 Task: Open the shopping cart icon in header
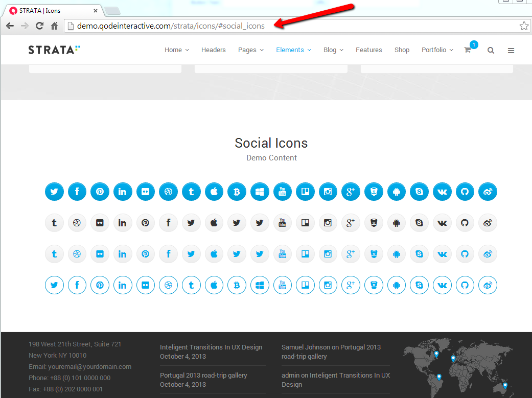tap(467, 50)
